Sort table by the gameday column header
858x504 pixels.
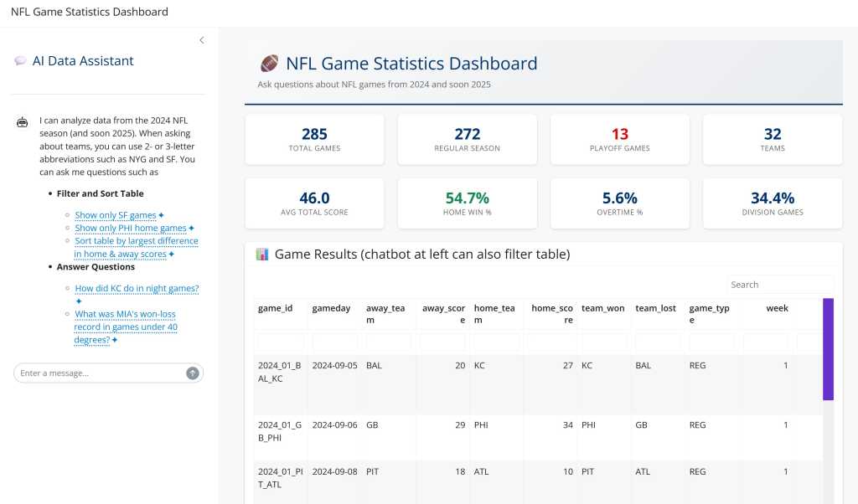pyautogui.click(x=332, y=308)
